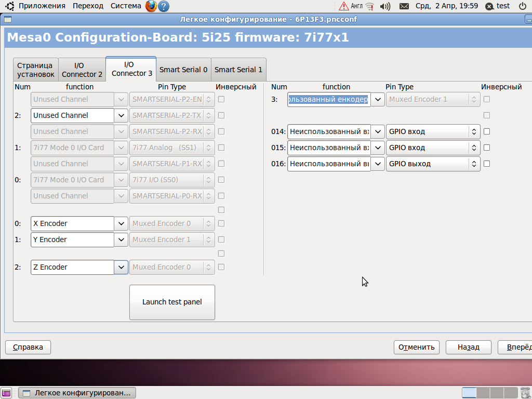Open the Firefox browser launcher icon

[x=151, y=6]
